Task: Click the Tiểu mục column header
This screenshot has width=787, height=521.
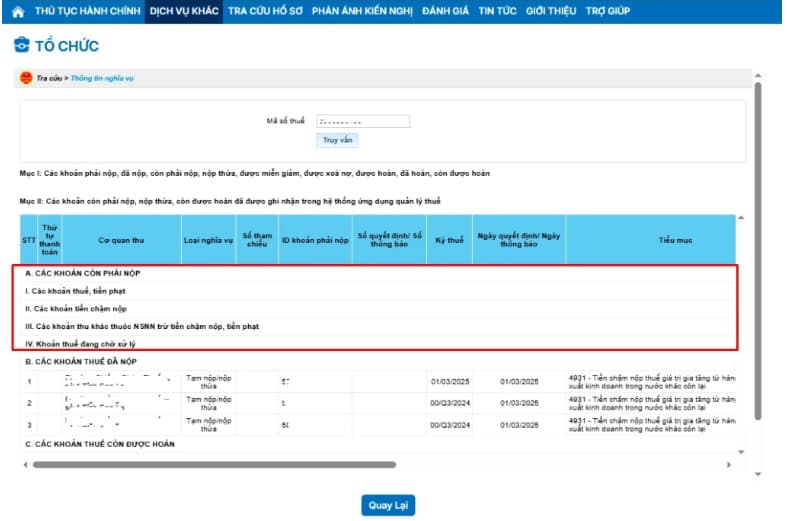Action: tap(651, 240)
